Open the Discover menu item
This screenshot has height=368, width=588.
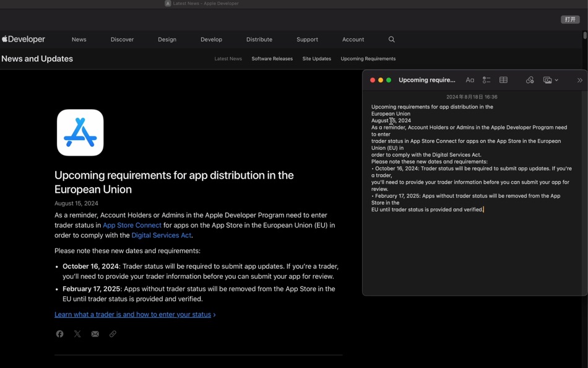pos(123,40)
